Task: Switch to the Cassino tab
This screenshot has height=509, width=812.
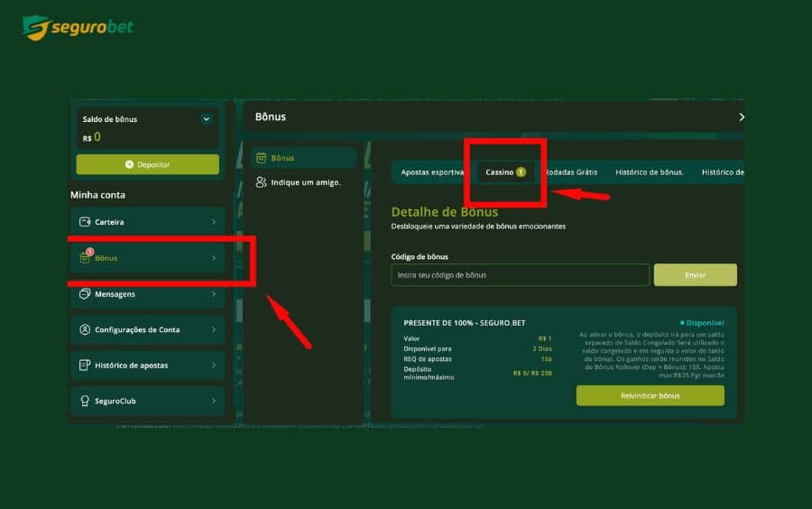Action: tap(505, 171)
